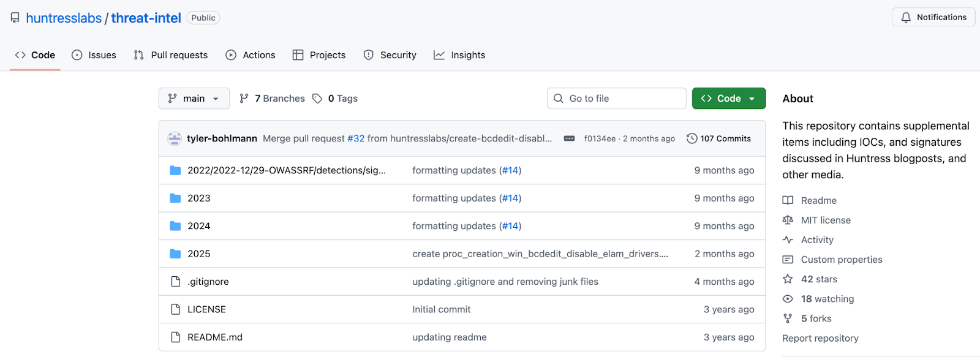
Task: Expand the green Code dropdown button
Action: pos(729,99)
